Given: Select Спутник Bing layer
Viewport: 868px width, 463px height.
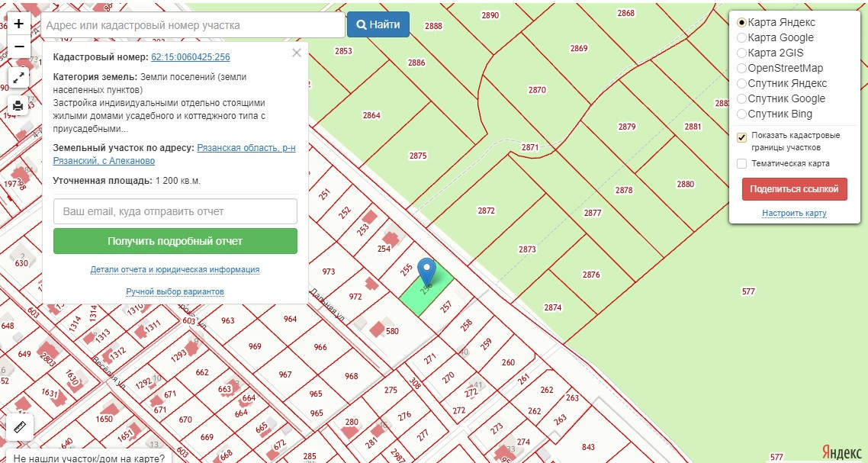Looking at the screenshot, I should (x=742, y=114).
